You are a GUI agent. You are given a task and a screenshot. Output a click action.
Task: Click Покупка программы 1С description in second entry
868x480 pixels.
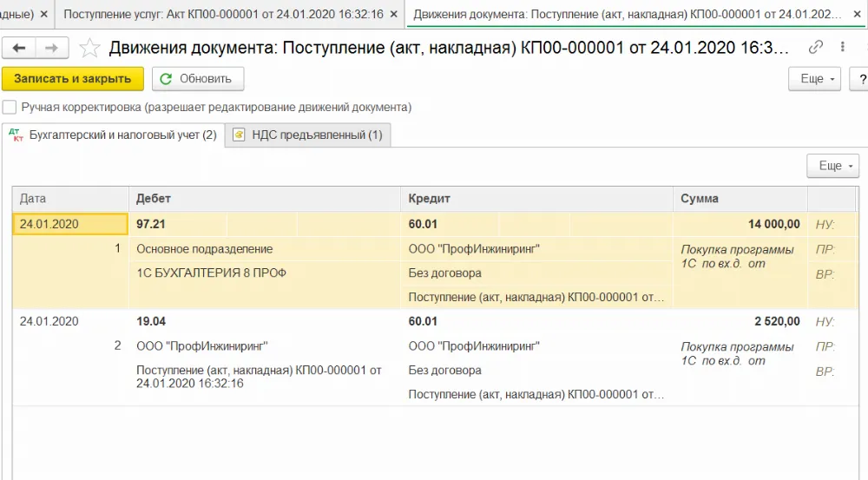coord(737,353)
